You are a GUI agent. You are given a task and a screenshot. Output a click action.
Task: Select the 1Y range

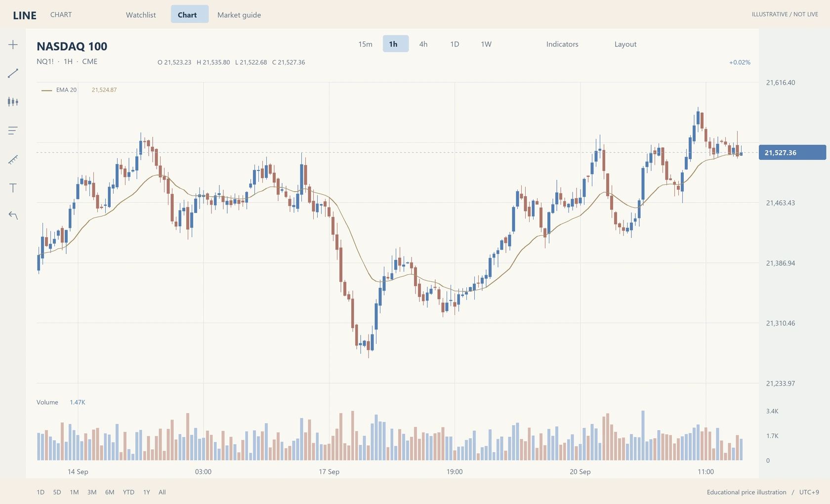click(x=147, y=492)
